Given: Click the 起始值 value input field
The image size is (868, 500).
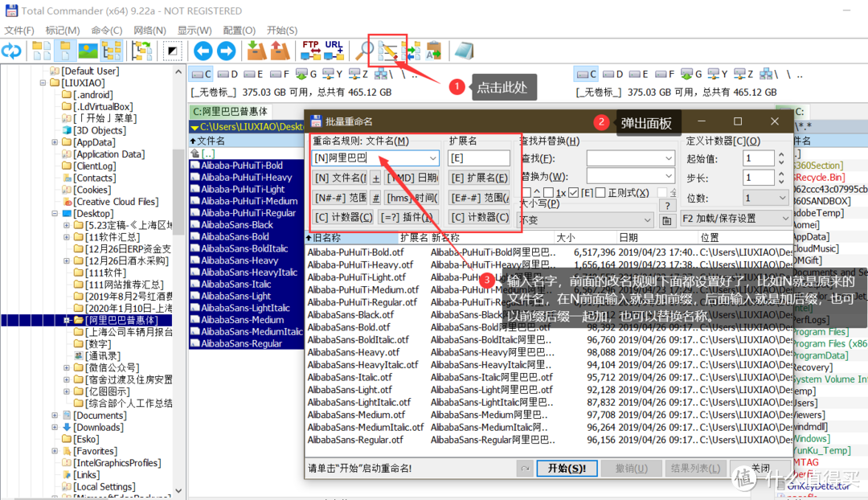Looking at the screenshot, I should click(x=759, y=159).
